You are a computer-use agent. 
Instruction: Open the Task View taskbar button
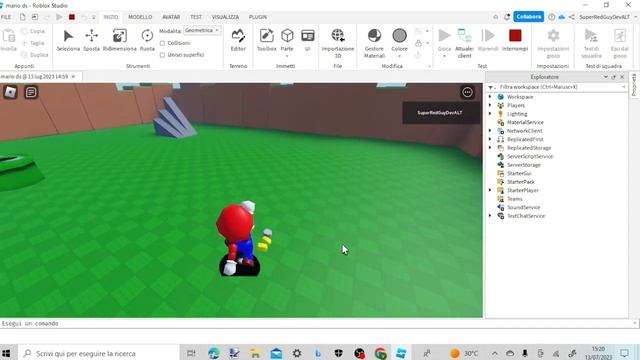coord(191,353)
